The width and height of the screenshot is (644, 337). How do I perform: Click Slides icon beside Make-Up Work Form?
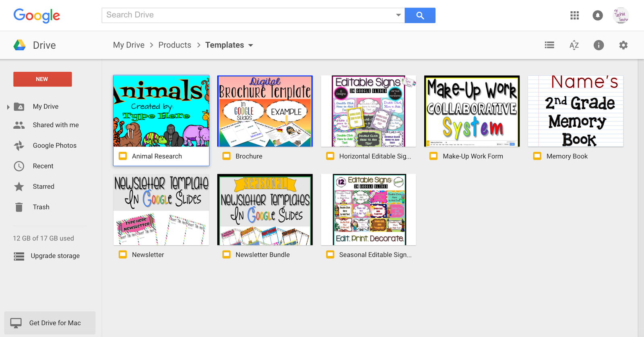coord(433,156)
